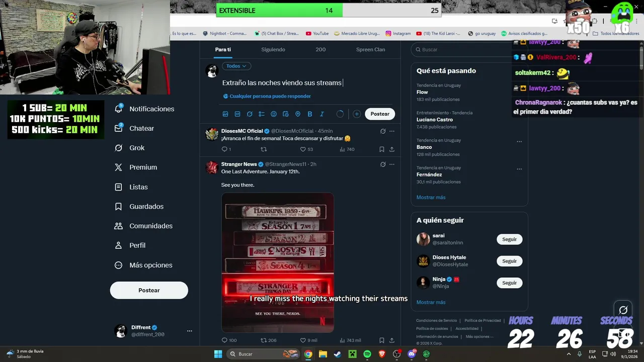Image resolution: width=644 pixels, height=362 pixels.
Task: Click the Buscar search field on X
Action: click(469, 50)
